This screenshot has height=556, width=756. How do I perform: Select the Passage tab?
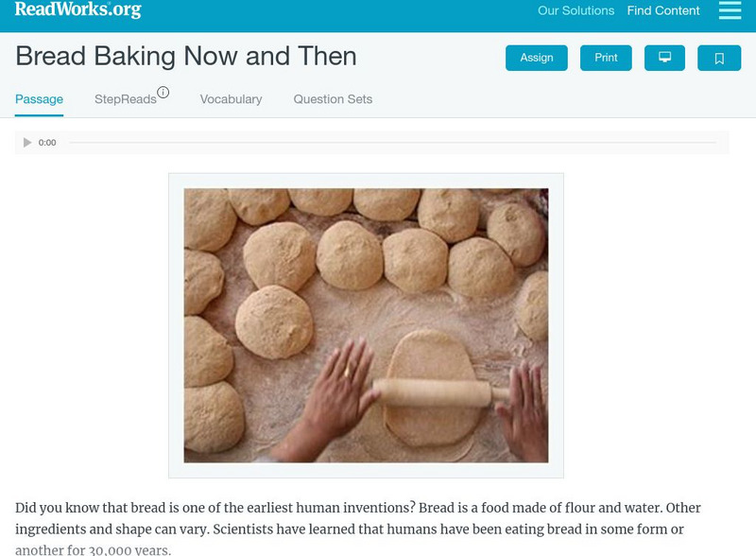(x=39, y=99)
